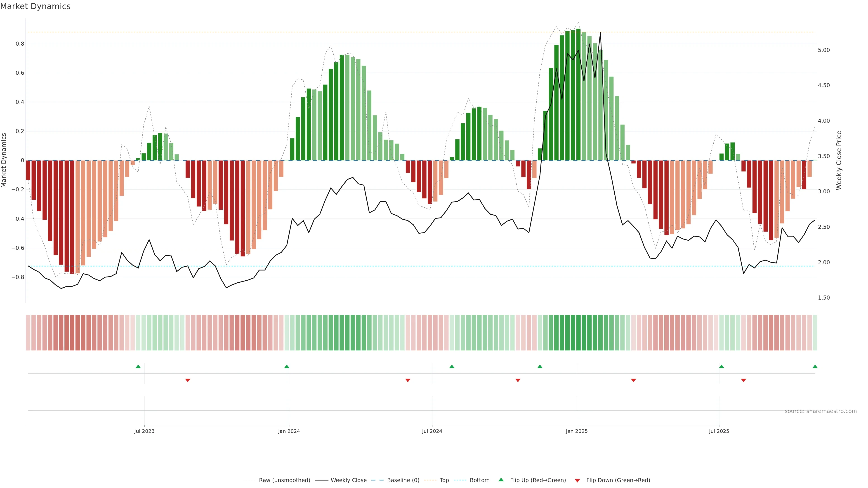The height and width of the screenshot is (488, 868).
Task: Click the source: sharemaestro.com text
Action: [x=821, y=411]
